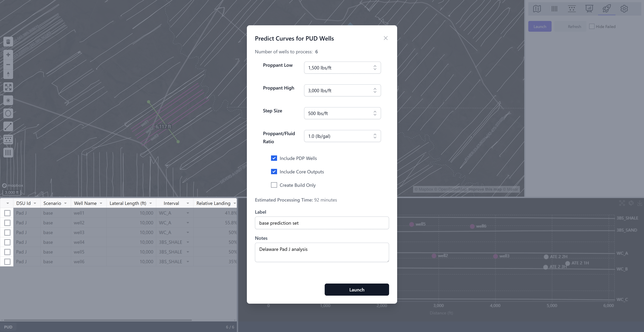644x332 pixels.
Task: Click the trash delete icon on map
Action: 8,42
